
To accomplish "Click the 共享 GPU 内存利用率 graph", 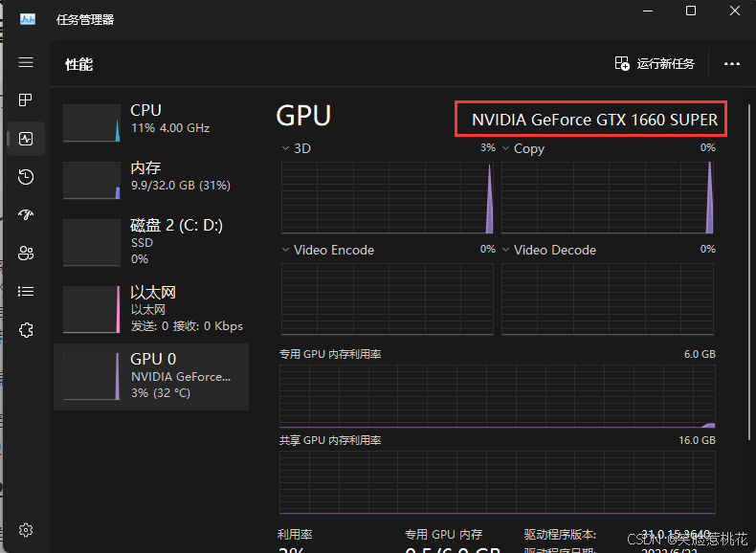I will (497, 482).
